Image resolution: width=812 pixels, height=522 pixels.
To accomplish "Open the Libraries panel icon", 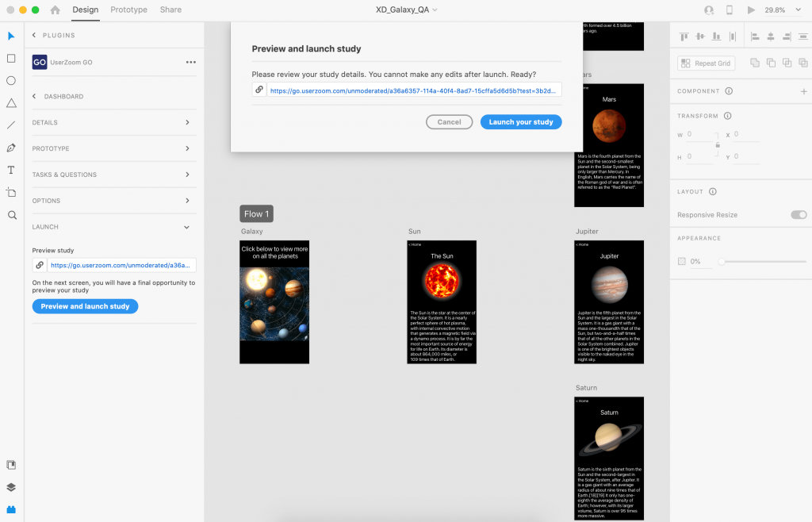I will tap(11, 465).
